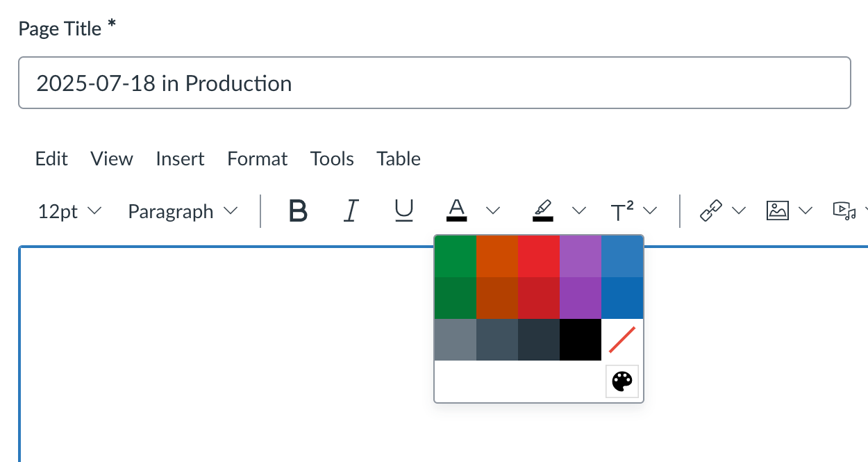Apply underline formatting

tap(404, 211)
